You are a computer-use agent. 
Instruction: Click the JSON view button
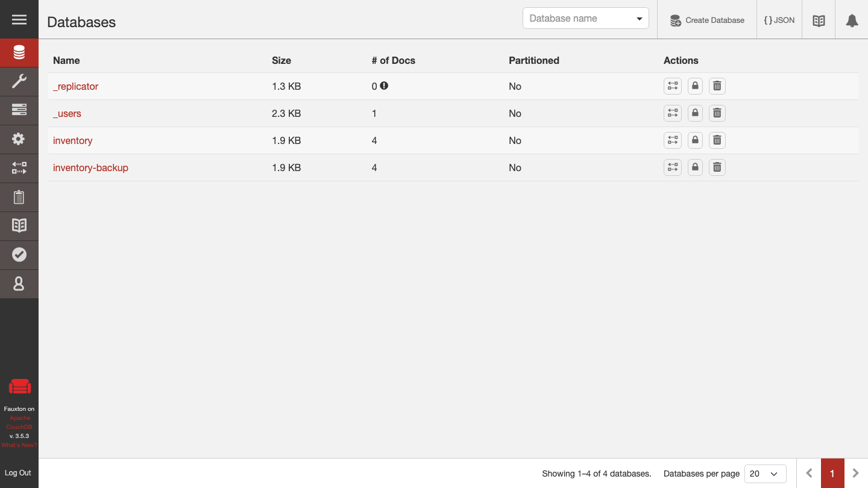[779, 20]
